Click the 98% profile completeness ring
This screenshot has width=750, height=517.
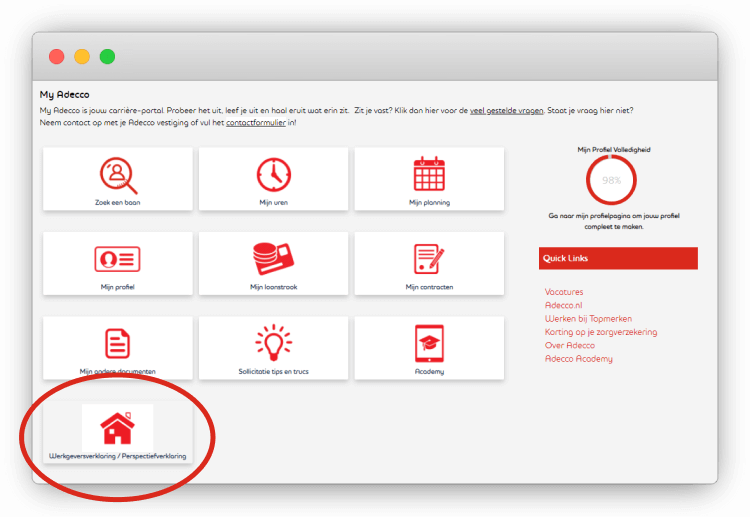coord(611,180)
